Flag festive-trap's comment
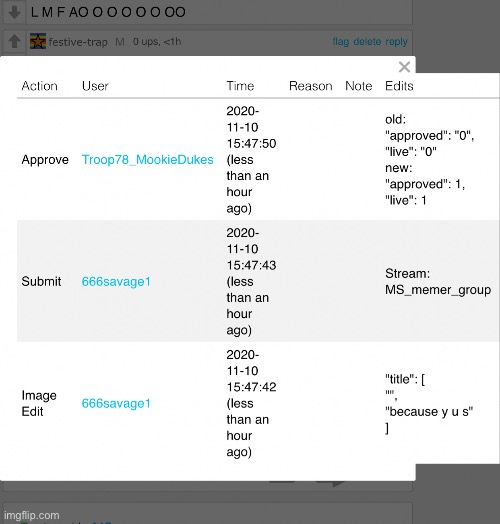Image resolution: width=500 pixels, height=524 pixels. click(341, 42)
